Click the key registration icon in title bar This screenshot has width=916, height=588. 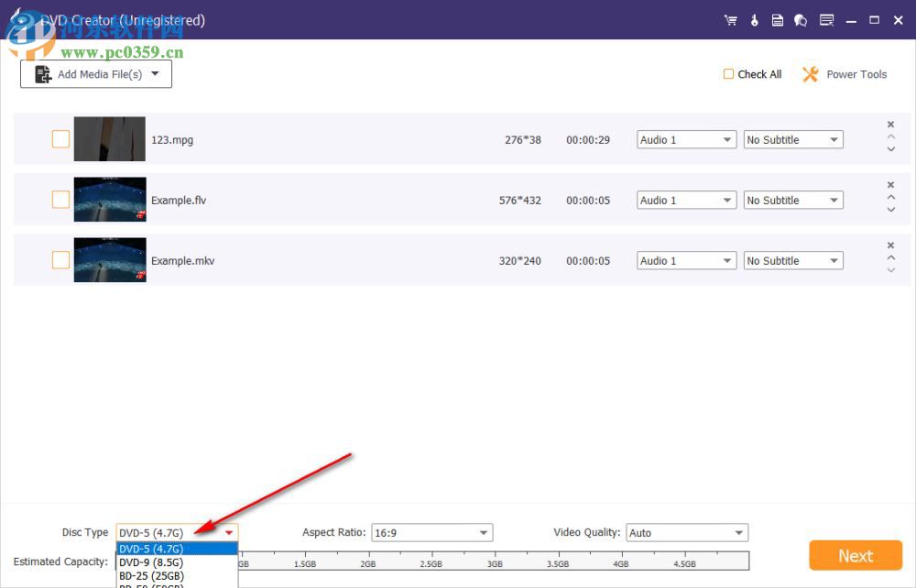[754, 19]
